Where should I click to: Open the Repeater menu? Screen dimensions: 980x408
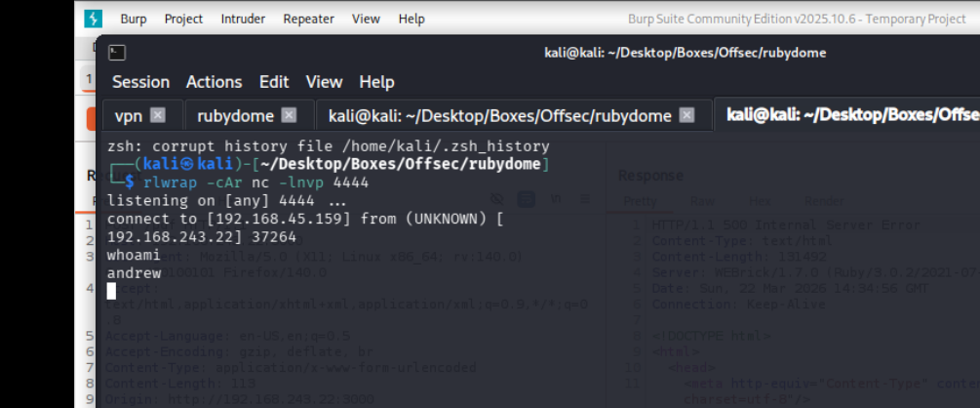click(x=308, y=19)
